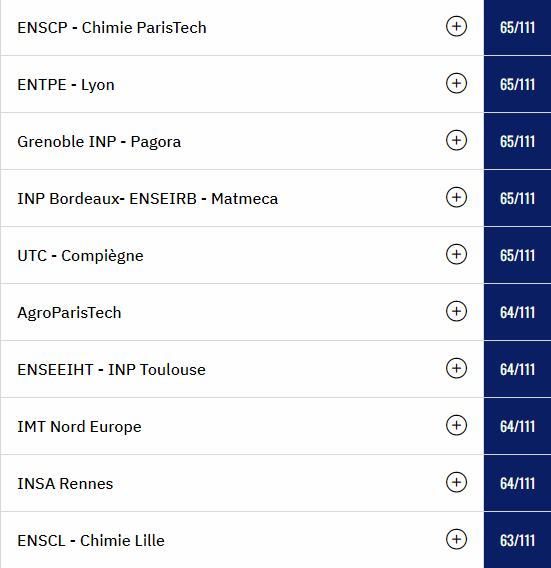The height and width of the screenshot is (568, 551).
Task: Click the AgroParisTech plus circle icon
Action: click(456, 311)
